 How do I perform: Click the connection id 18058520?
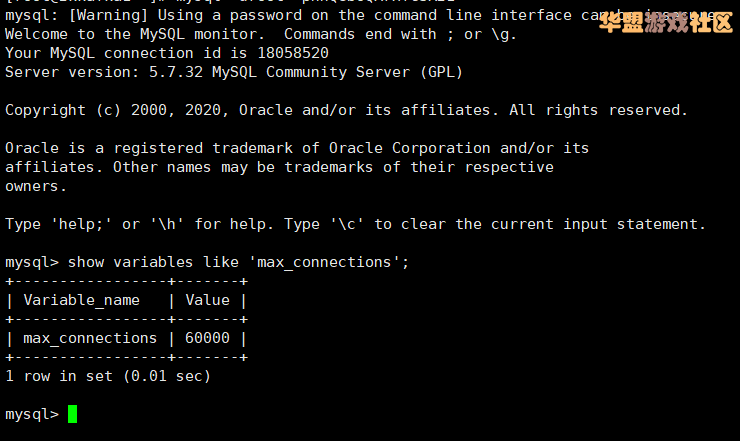click(293, 53)
